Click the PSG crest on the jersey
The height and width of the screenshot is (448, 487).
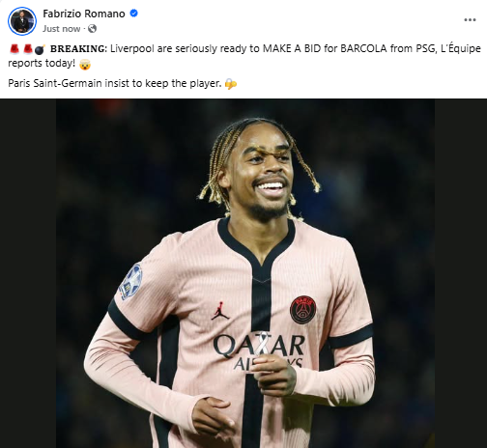point(302,310)
